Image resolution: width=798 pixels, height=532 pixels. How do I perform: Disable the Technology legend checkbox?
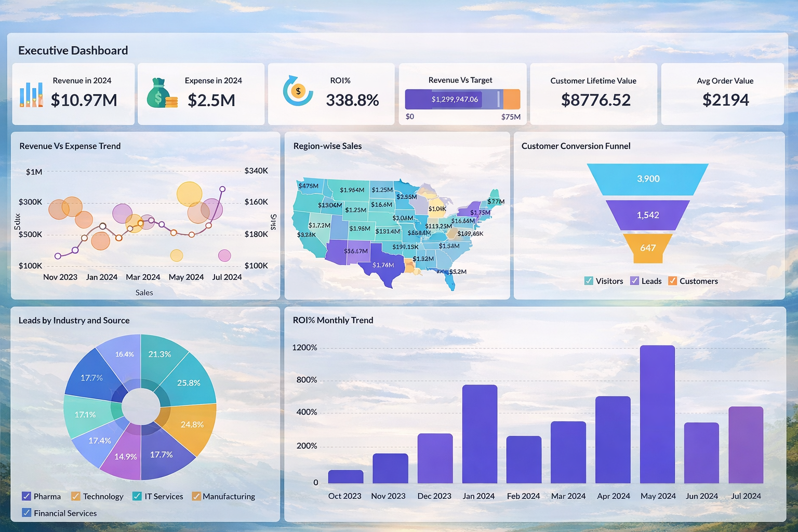(76, 496)
